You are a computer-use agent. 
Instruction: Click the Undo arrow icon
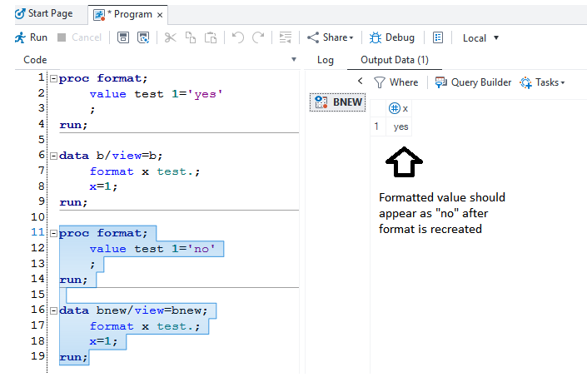(x=237, y=37)
